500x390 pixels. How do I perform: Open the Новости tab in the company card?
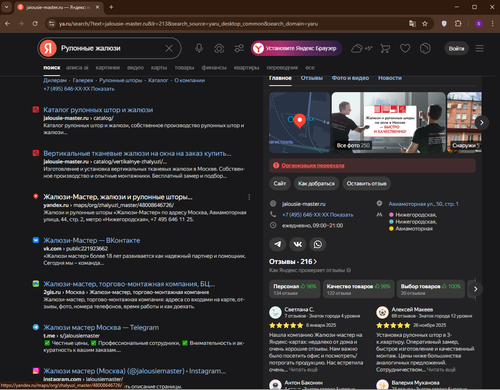tap(390, 78)
